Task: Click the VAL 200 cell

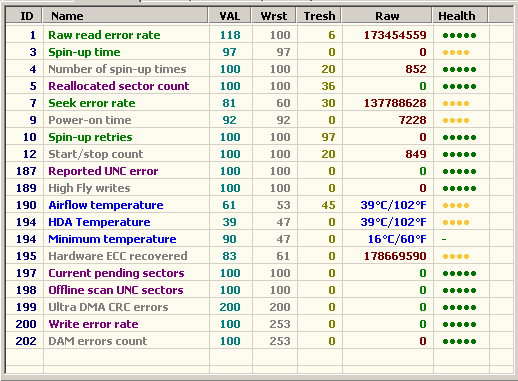Action: [x=230, y=307]
